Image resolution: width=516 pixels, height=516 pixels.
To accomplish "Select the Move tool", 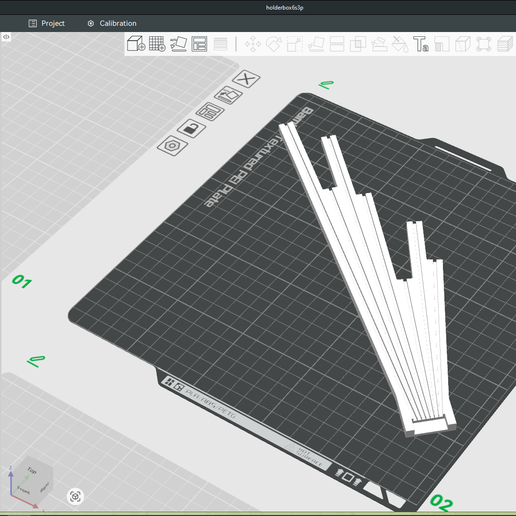I will pyautogui.click(x=253, y=44).
